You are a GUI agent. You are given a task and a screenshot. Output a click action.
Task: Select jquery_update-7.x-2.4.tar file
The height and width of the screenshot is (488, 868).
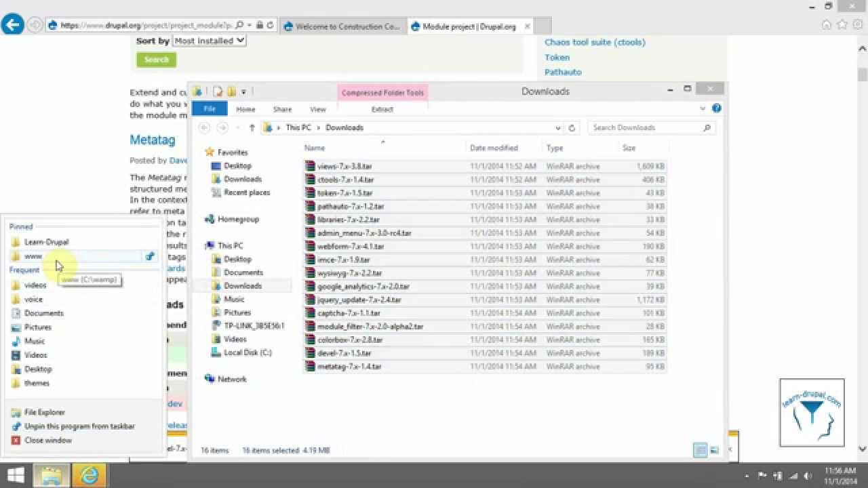485,300
